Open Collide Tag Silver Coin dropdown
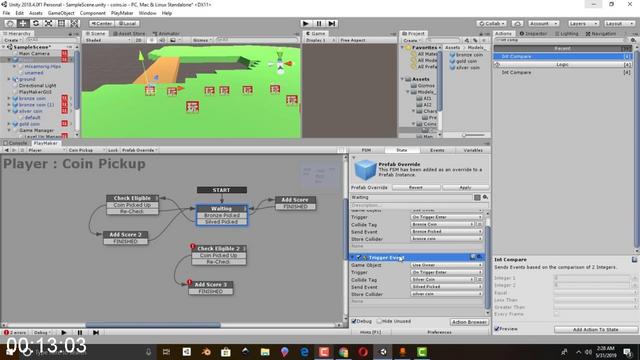Image resolution: width=640 pixels, height=360 pixels. [x=442, y=280]
